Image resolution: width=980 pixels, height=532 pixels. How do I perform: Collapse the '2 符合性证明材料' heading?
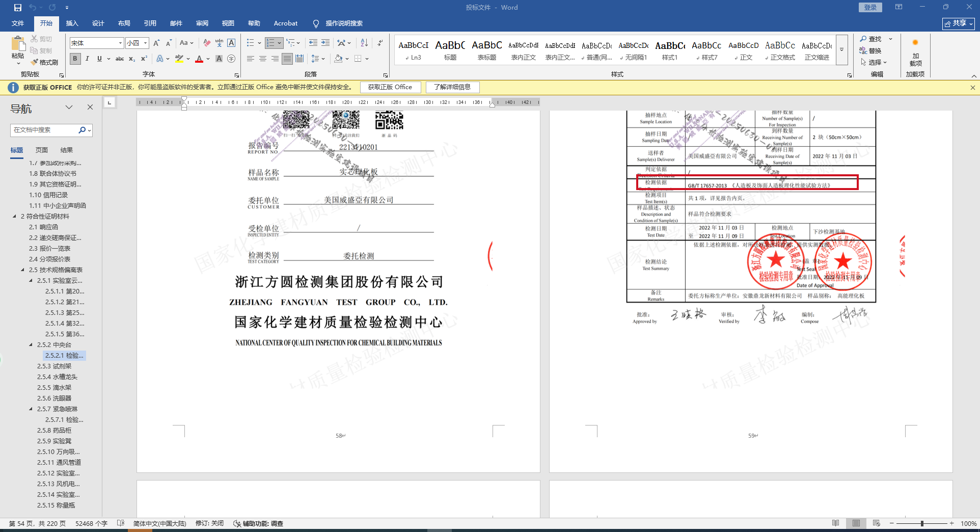click(x=14, y=217)
